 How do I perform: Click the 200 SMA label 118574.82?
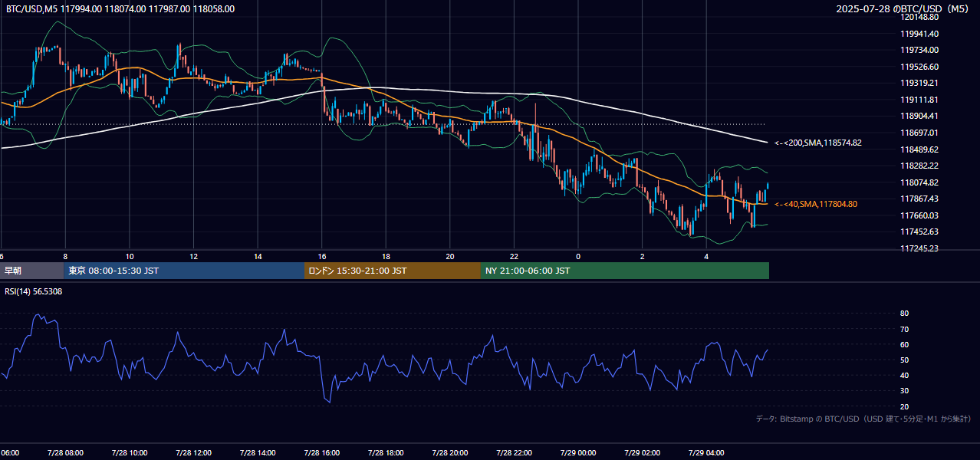818,143
